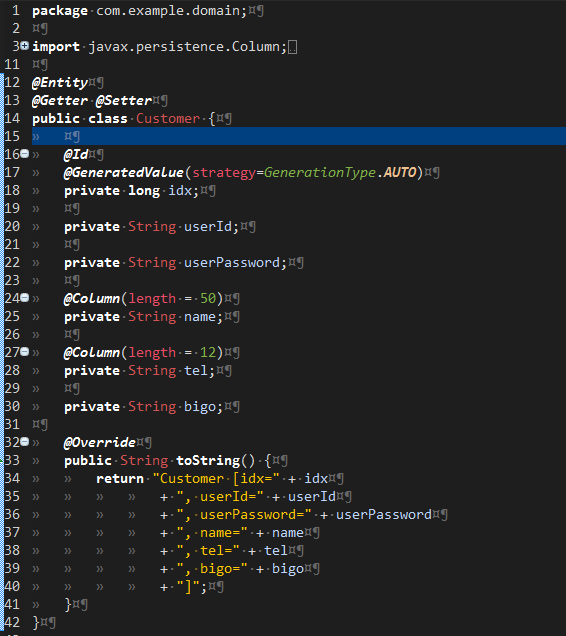Click line number 42 in the gutter

(12, 622)
